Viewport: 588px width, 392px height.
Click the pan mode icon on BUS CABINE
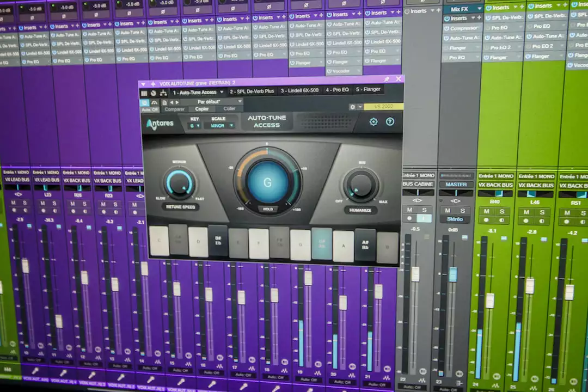click(417, 201)
